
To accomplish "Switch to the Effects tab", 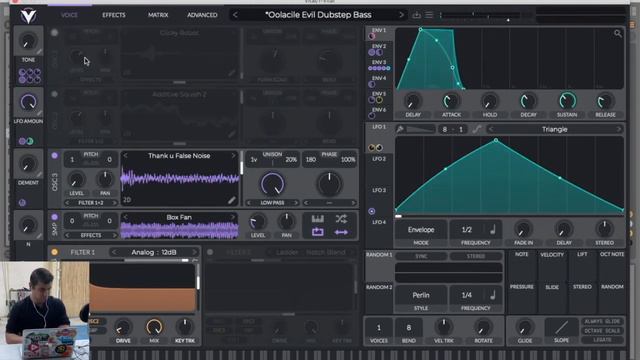I will [114, 15].
